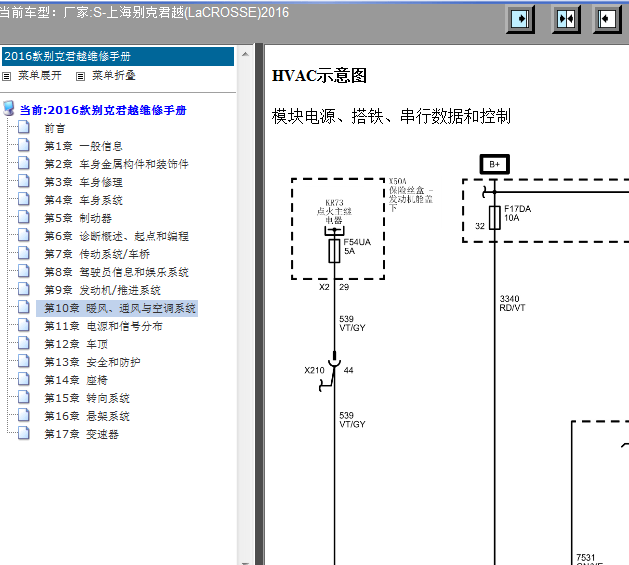Select highlighted 第10章 暖风、通风与空调系统
The width and height of the screenshot is (629, 565).
(x=117, y=308)
